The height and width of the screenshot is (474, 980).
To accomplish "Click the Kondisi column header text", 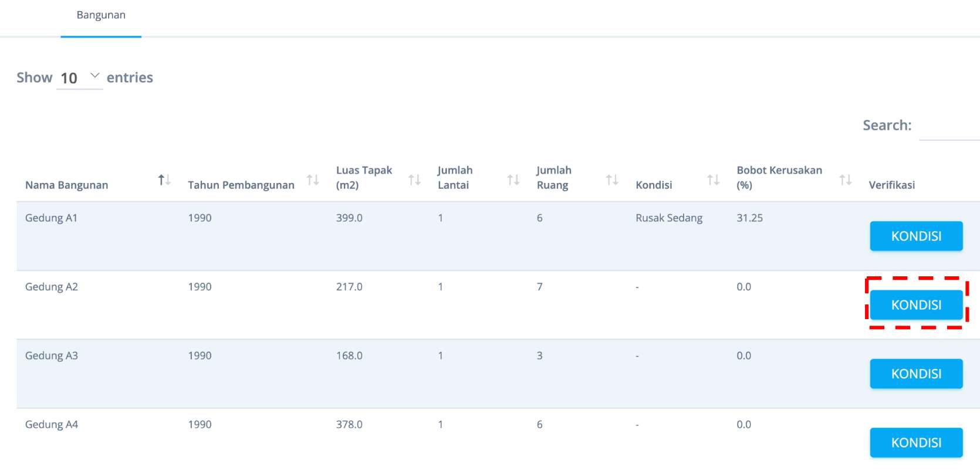I will (x=654, y=185).
